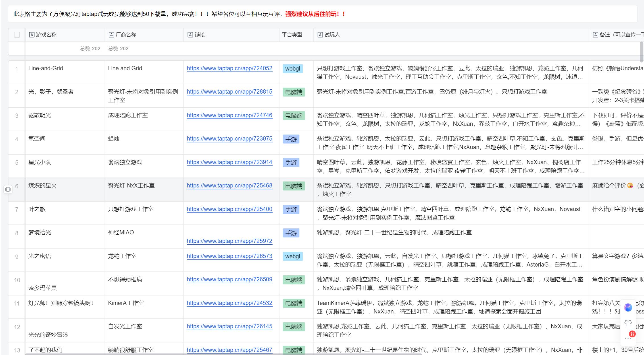Open taptap link for app 726145
644x355 pixels.
pyautogui.click(x=230, y=326)
